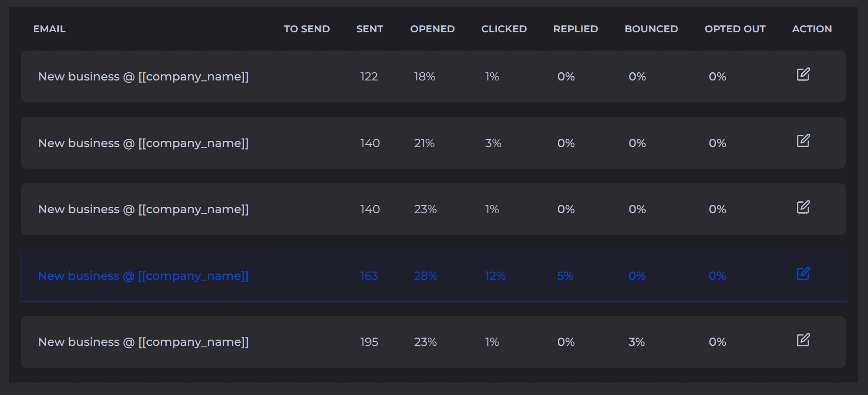Click the 12% clicked value
Image resolution: width=868 pixels, height=395 pixels.
point(495,276)
